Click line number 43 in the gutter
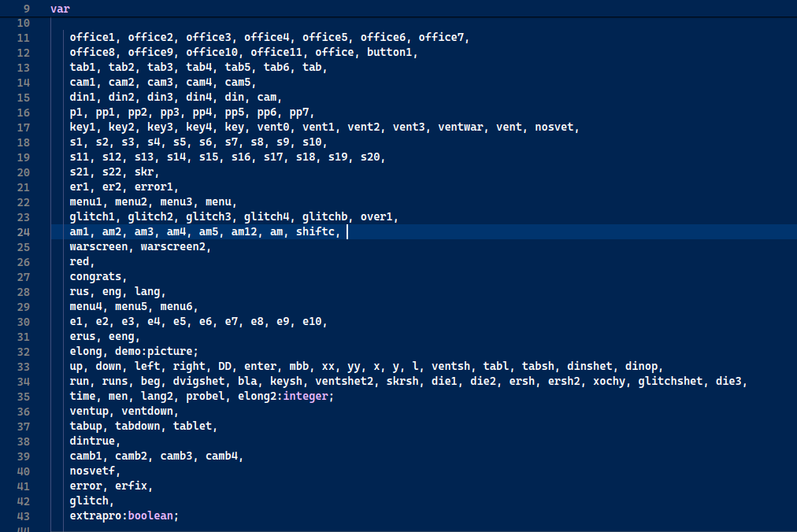 pyautogui.click(x=22, y=516)
